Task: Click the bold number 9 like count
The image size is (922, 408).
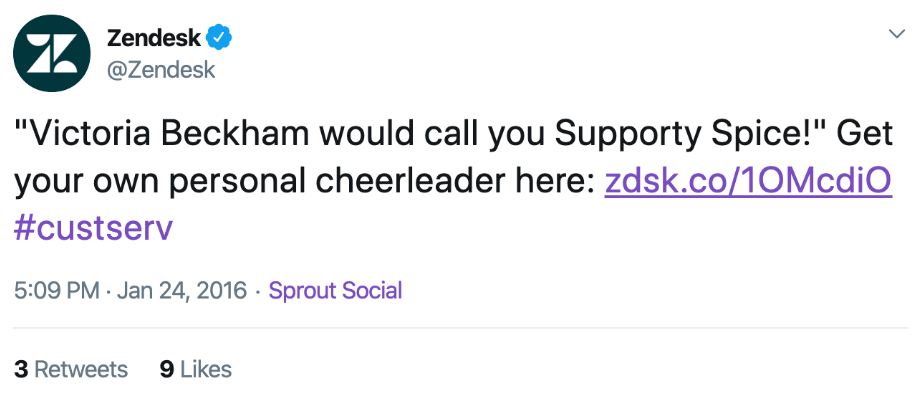Action: pyautogui.click(x=167, y=369)
